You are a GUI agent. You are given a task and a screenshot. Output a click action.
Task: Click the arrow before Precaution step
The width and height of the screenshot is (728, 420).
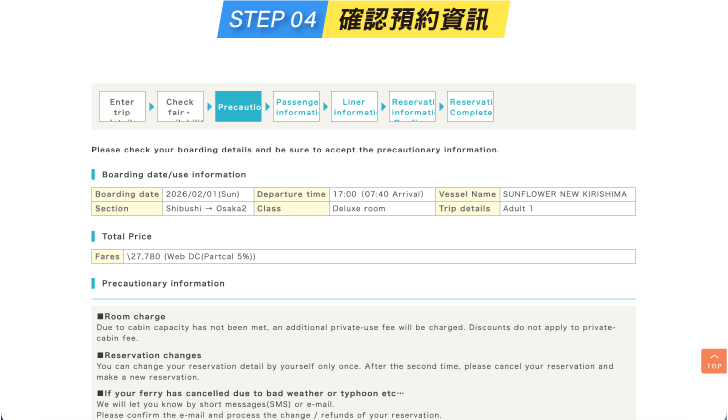[209, 106]
